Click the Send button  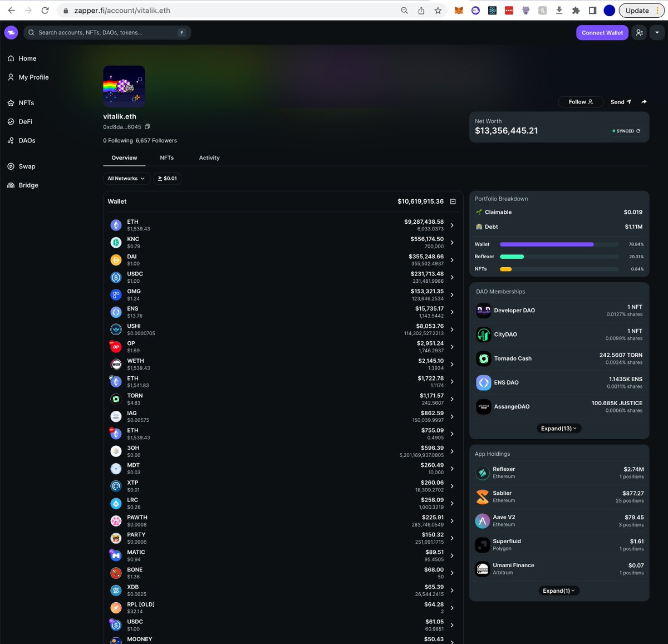pos(621,102)
